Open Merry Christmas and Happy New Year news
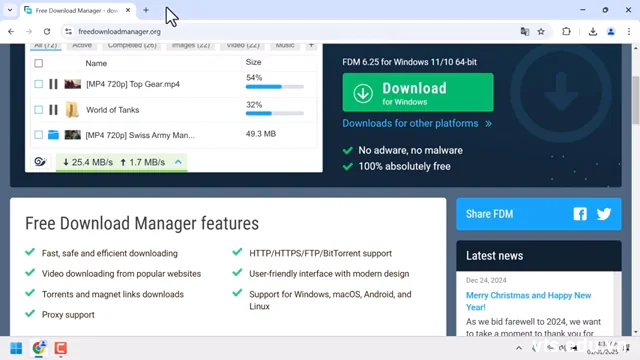The height and width of the screenshot is (360, 640). click(529, 301)
